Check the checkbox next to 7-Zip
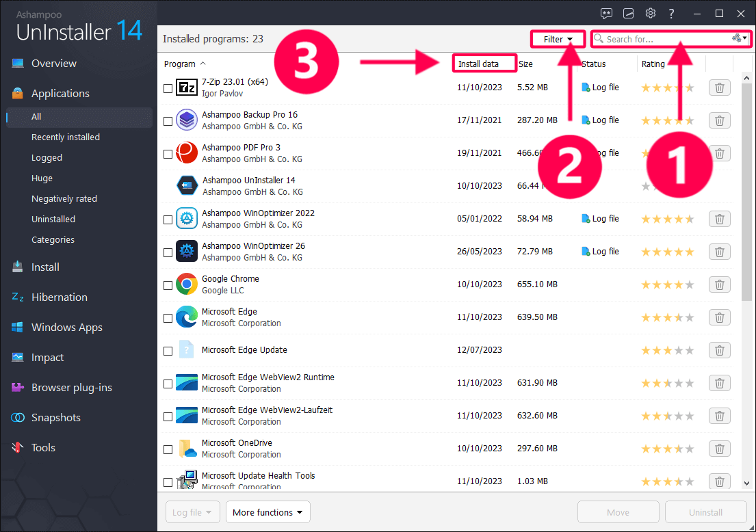Screen dimensions: 756x532 (168, 88)
